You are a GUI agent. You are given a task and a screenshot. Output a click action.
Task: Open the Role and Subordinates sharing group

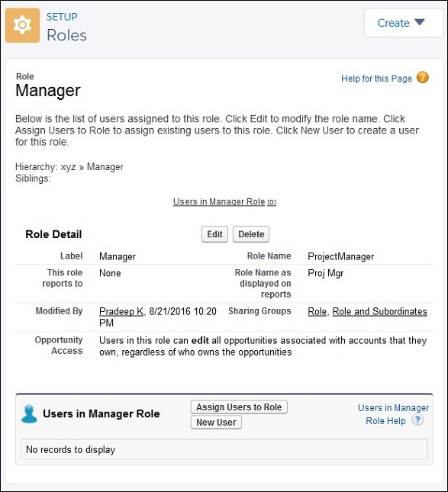tap(380, 311)
